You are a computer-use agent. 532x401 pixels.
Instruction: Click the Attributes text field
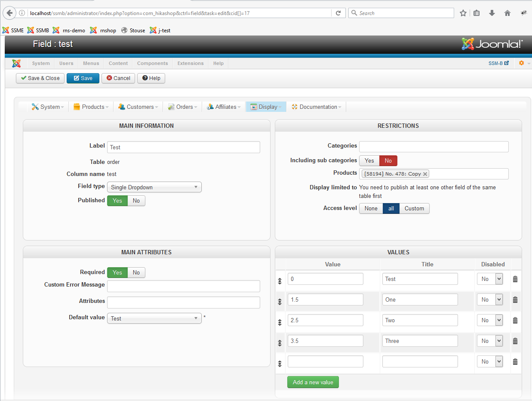pos(184,302)
